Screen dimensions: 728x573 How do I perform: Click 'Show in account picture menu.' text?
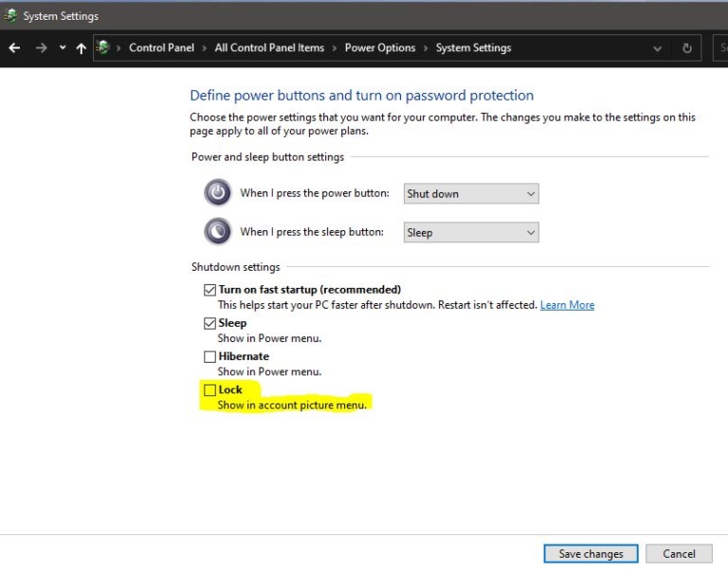pos(292,405)
